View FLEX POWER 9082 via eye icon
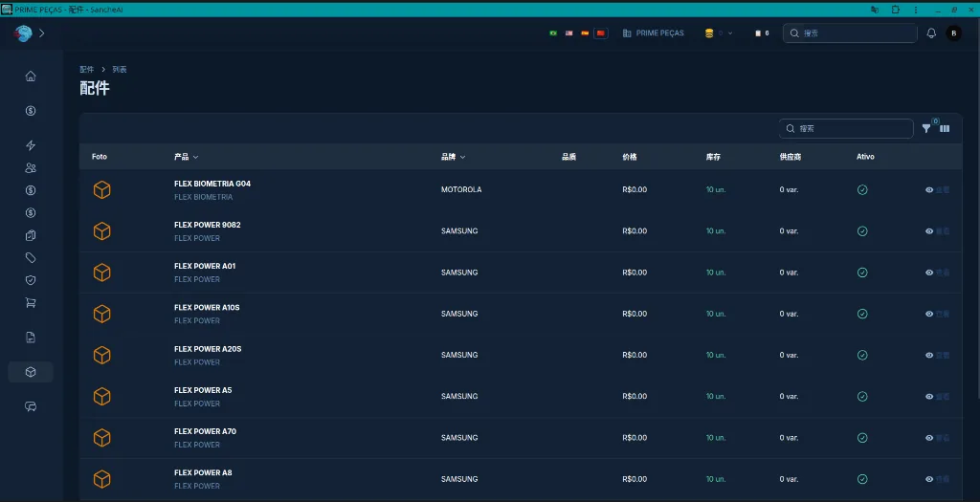This screenshot has height=502, width=980. click(x=929, y=231)
